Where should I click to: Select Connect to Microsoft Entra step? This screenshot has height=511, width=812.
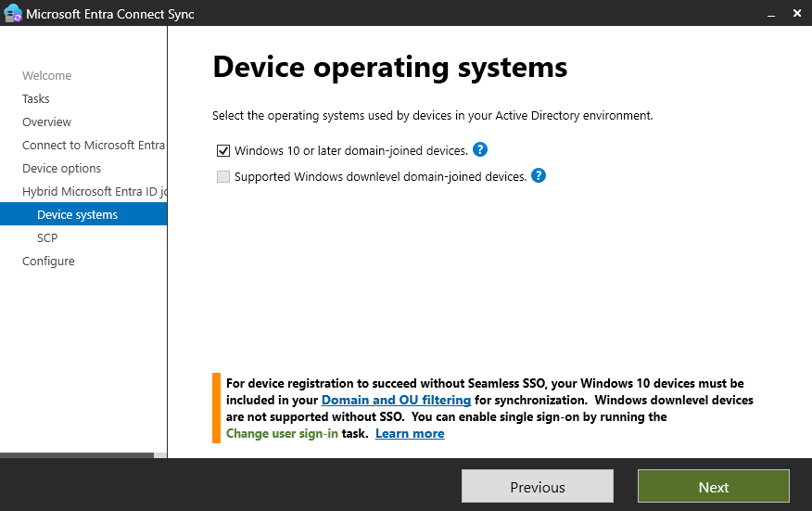[x=94, y=145]
